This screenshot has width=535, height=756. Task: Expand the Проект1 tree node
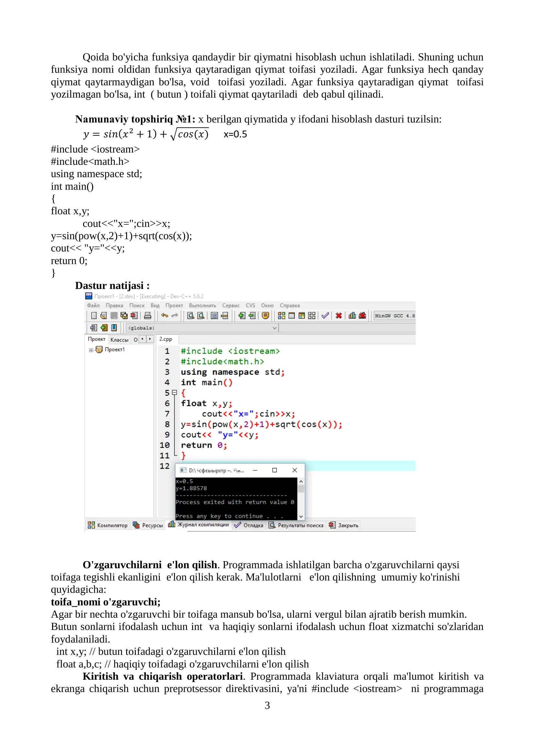coord(91,350)
